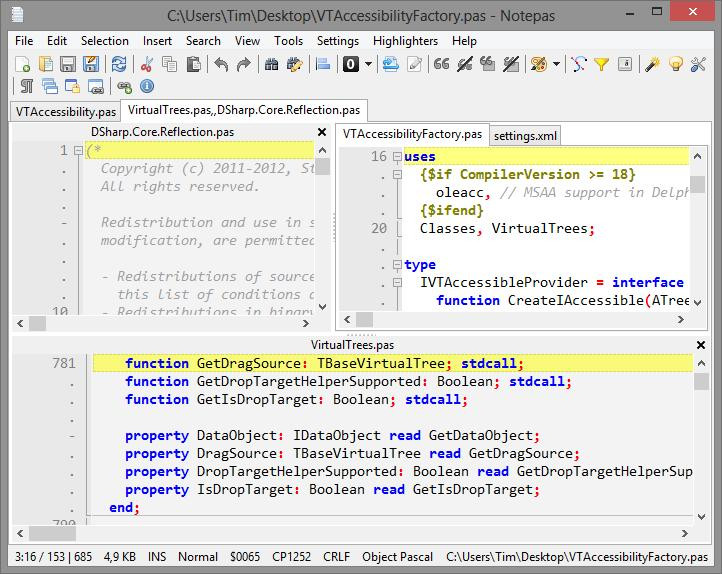Click the wrench and screwdriver settings icon

(x=699, y=64)
